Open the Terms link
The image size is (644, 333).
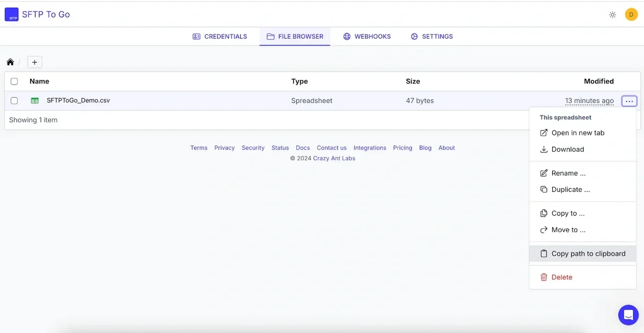click(x=199, y=147)
